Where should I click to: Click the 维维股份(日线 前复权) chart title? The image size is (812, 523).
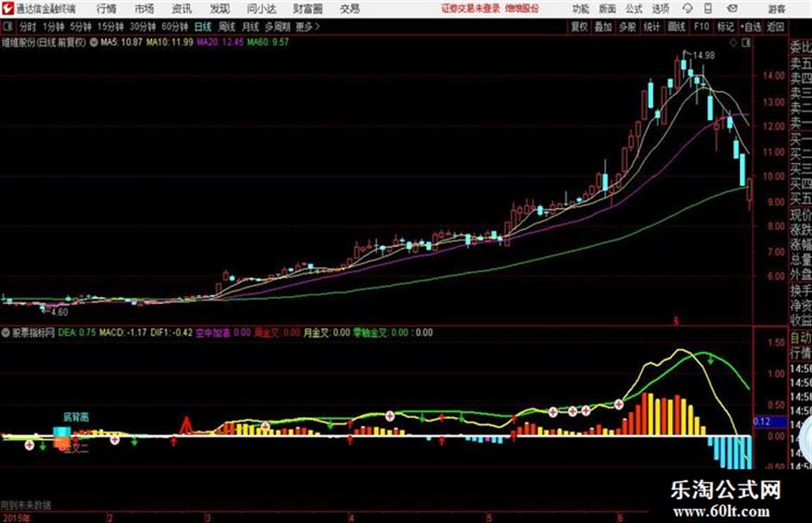[44, 42]
